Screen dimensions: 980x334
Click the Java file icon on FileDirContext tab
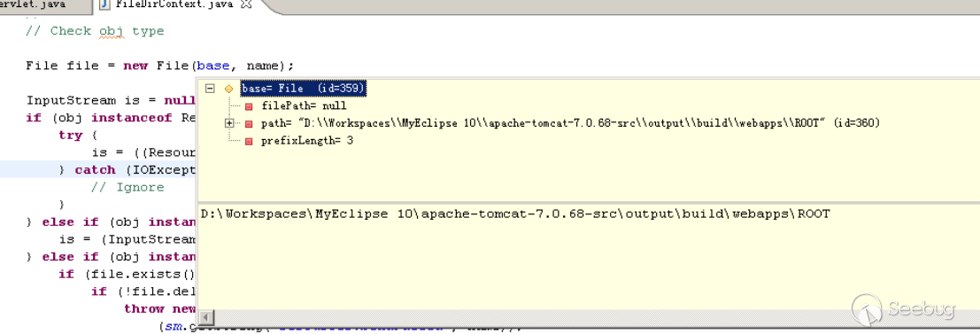(x=105, y=4)
